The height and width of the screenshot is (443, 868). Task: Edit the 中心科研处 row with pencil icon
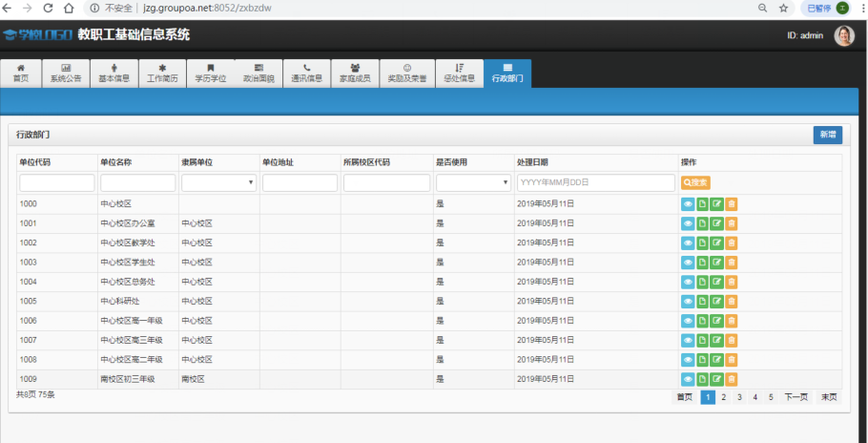pyautogui.click(x=717, y=301)
